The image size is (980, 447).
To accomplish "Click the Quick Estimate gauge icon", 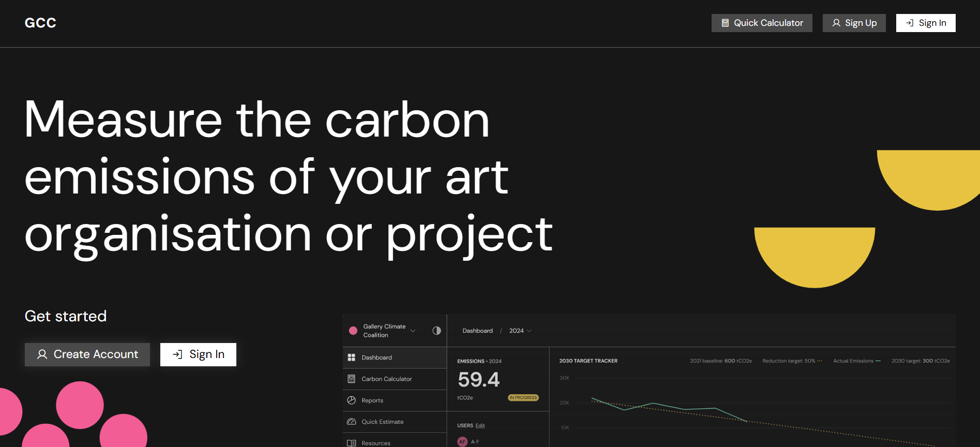I will tap(352, 422).
